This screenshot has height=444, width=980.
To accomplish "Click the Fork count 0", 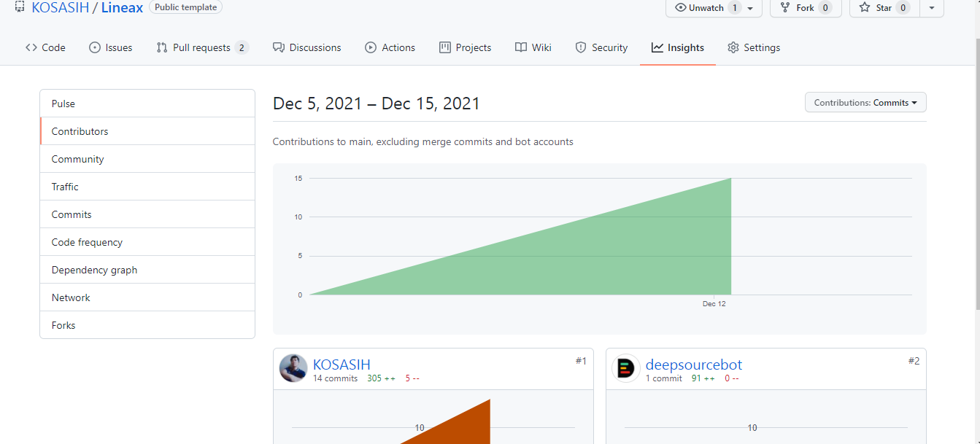I will 825,7.
